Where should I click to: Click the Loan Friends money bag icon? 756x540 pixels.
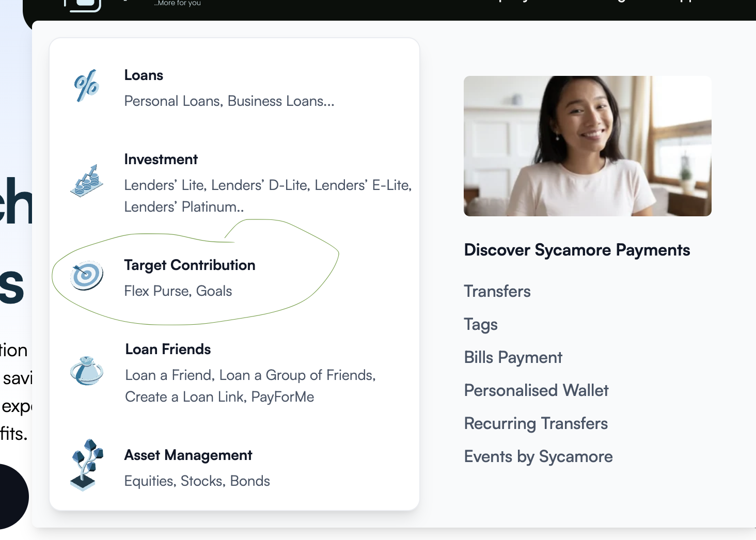[87, 371]
